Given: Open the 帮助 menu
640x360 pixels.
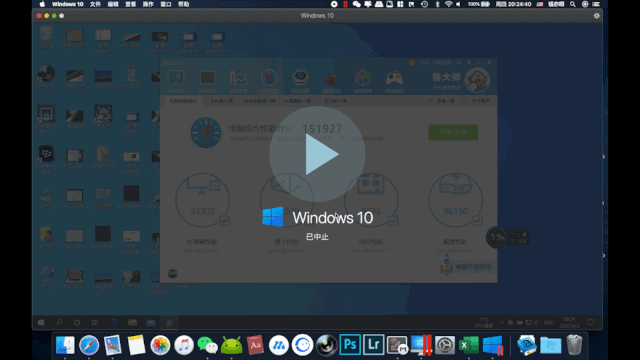Looking at the screenshot, I should (184, 4).
